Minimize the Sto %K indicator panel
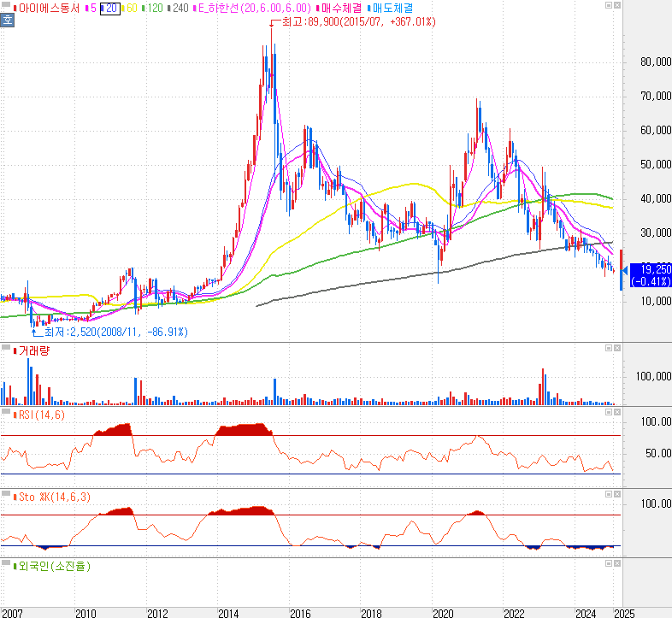 point(609,494)
